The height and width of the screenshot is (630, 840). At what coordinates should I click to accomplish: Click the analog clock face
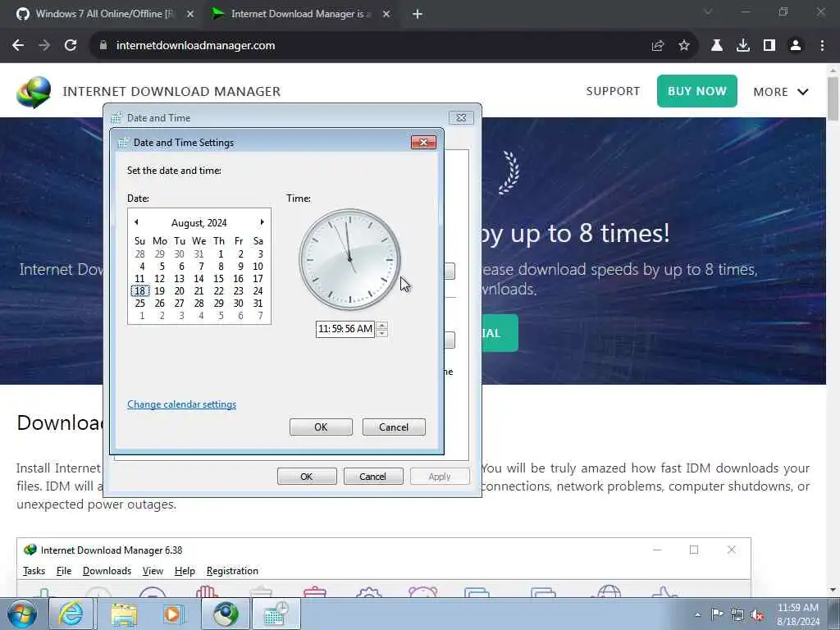[x=349, y=260]
